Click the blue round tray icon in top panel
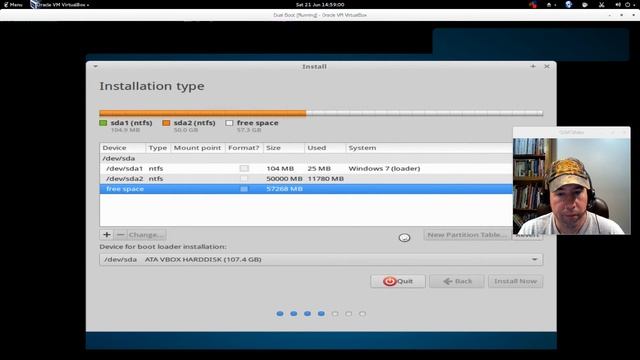 pyautogui.click(x=569, y=4)
